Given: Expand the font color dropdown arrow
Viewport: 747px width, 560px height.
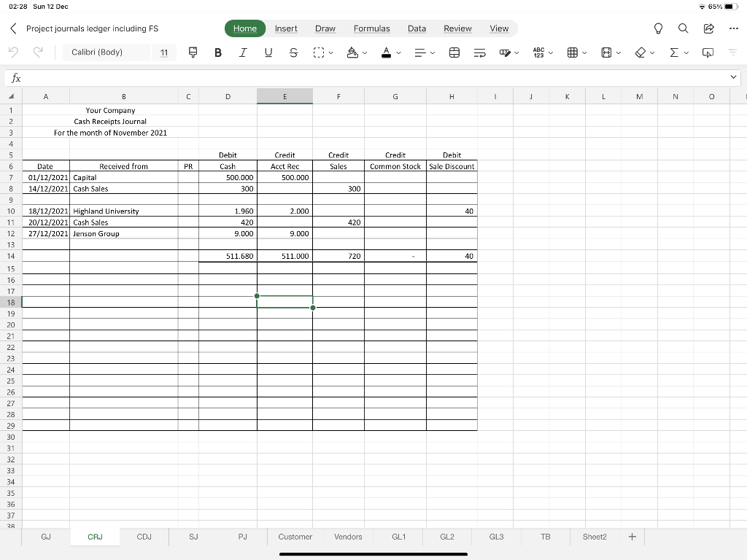Looking at the screenshot, I should coord(399,52).
